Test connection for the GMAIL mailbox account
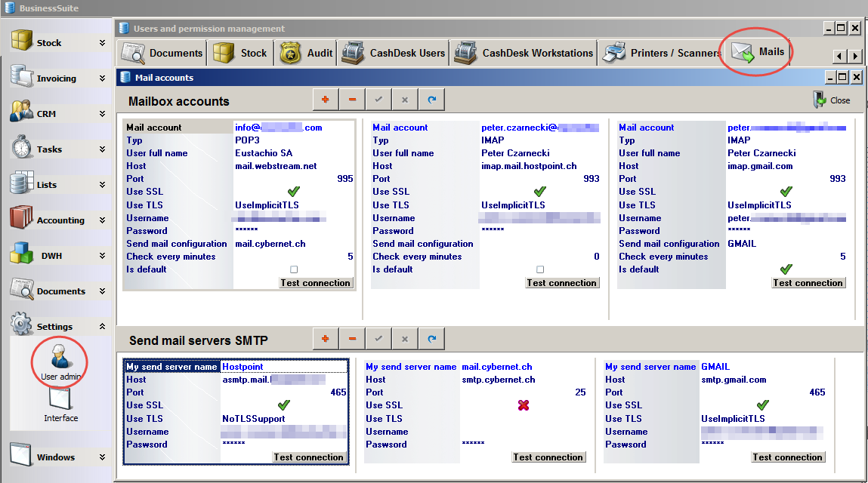868x483 pixels. tap(808, 283)
